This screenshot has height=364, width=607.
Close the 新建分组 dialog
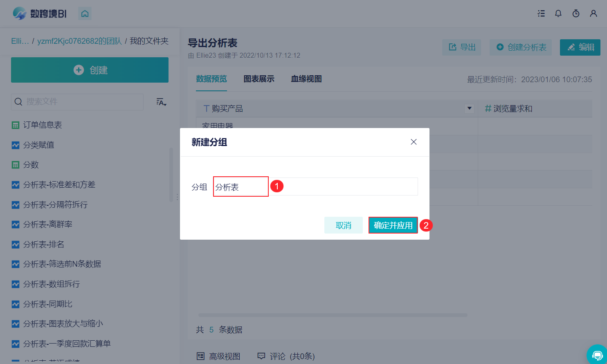pos(414,142)
